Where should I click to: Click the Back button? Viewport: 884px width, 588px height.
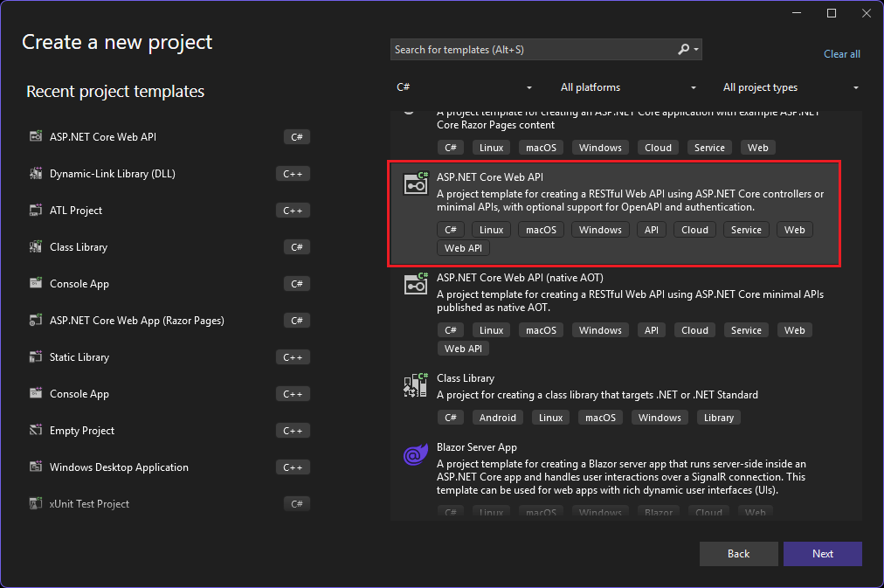pos(738,554)
